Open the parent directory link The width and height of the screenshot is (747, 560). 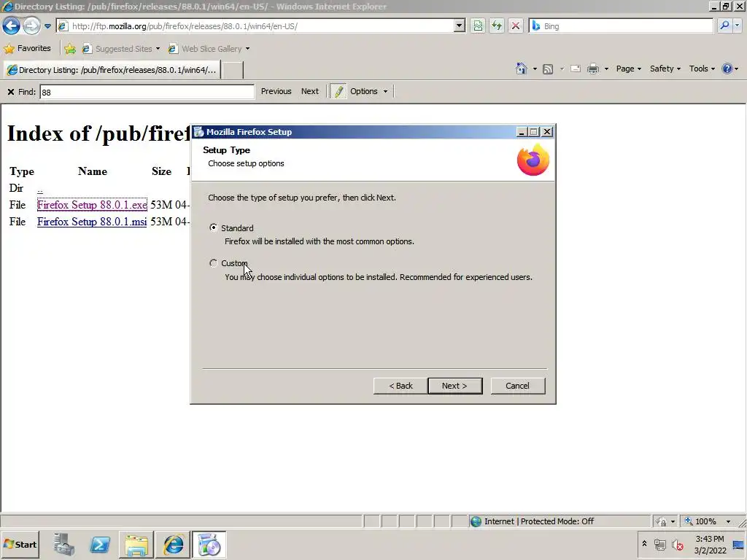40,189
